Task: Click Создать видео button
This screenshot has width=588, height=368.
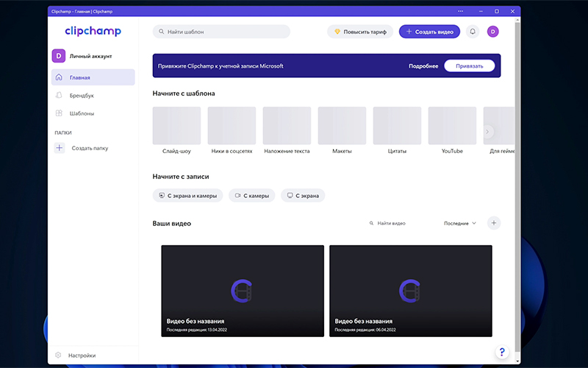Action: (429, 32)
